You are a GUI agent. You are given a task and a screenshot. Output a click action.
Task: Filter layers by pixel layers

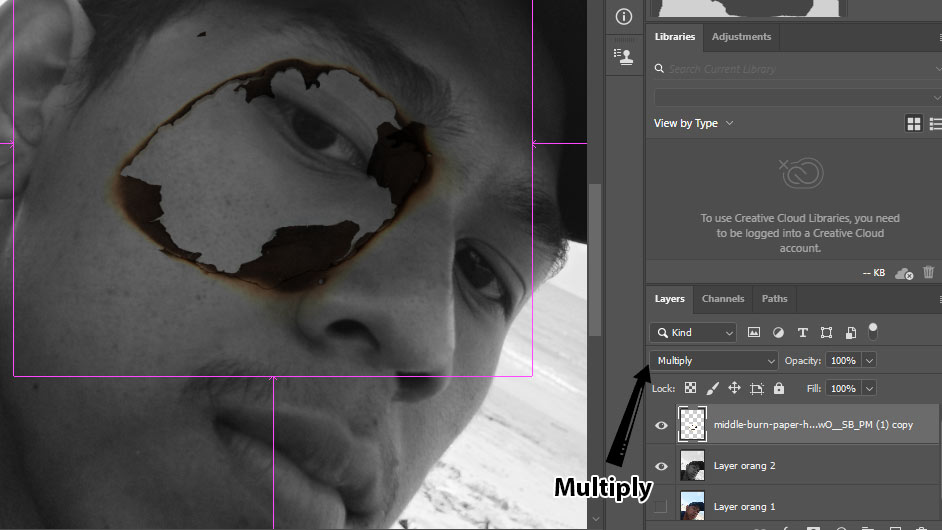753,332
